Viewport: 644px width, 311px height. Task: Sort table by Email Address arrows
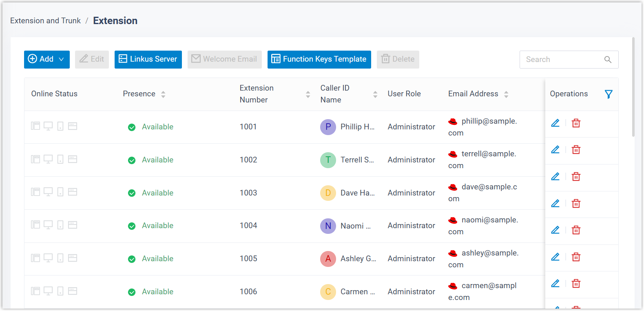tap(506, 94)
